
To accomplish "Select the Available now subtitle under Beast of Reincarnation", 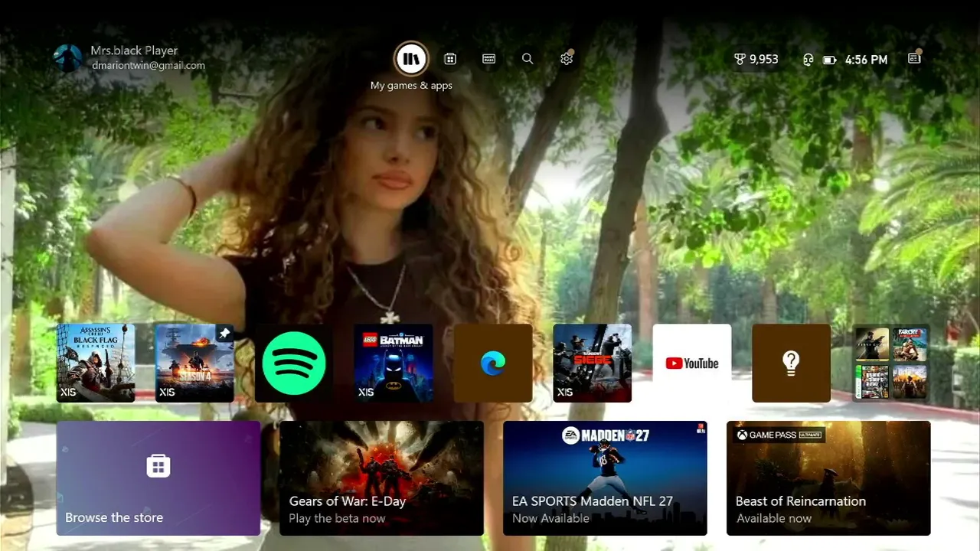I will 773,519.
